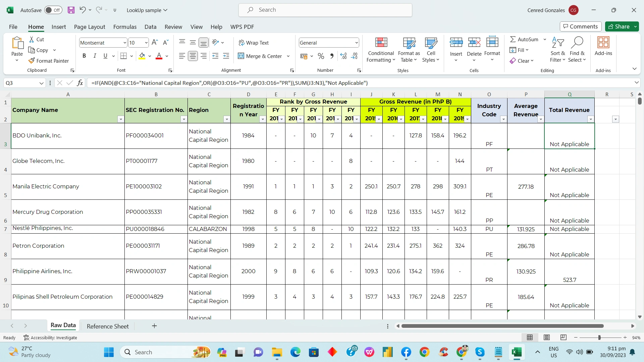Open the Region column filter dropdown
This screenshot has height=362, width=644.
[227, 119]
